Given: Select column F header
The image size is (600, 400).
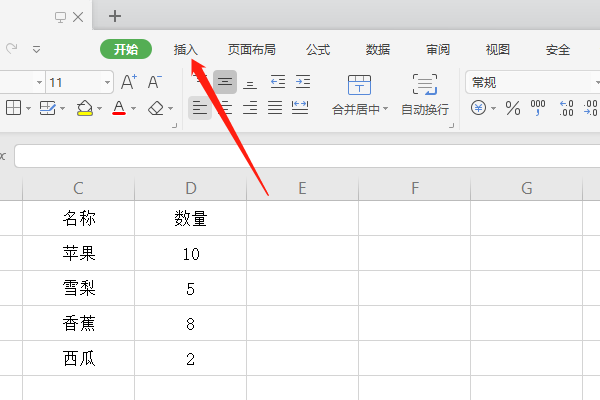Looking at the screenshot, I should coord(415,188).
